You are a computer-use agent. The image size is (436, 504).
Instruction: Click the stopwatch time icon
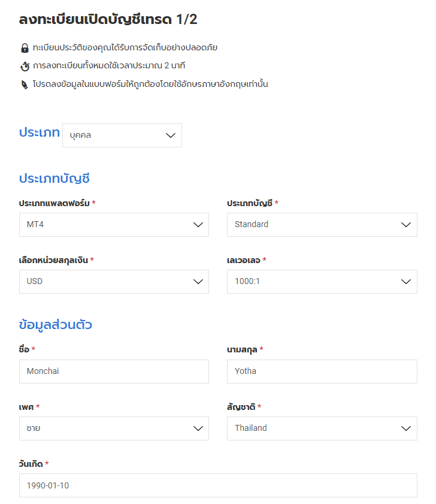(25, 66)
